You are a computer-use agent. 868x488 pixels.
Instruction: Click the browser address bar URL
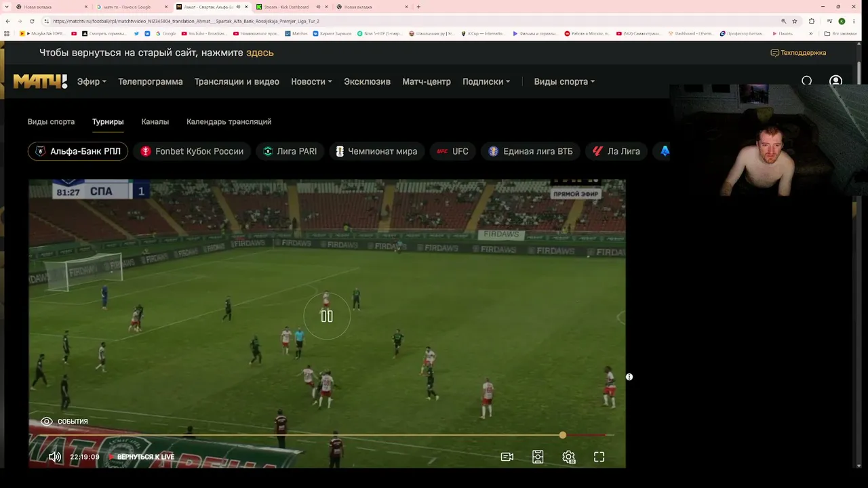185,21
